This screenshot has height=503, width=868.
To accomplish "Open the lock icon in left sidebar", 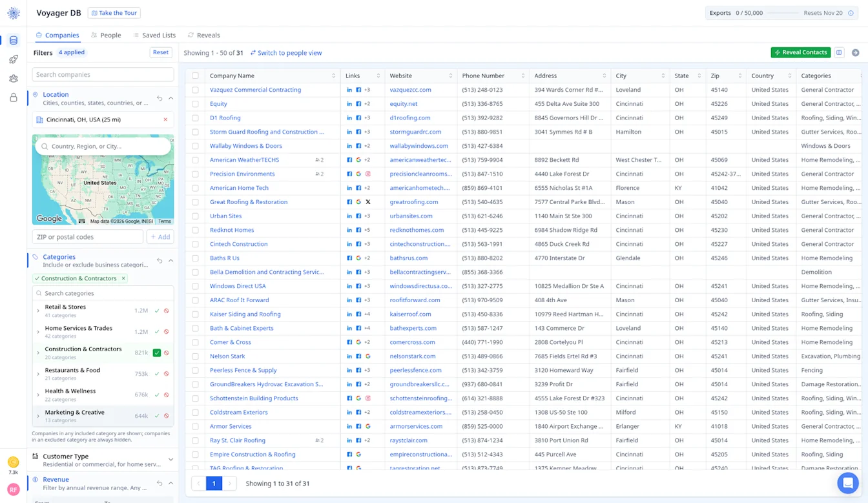I will (14, 98).
